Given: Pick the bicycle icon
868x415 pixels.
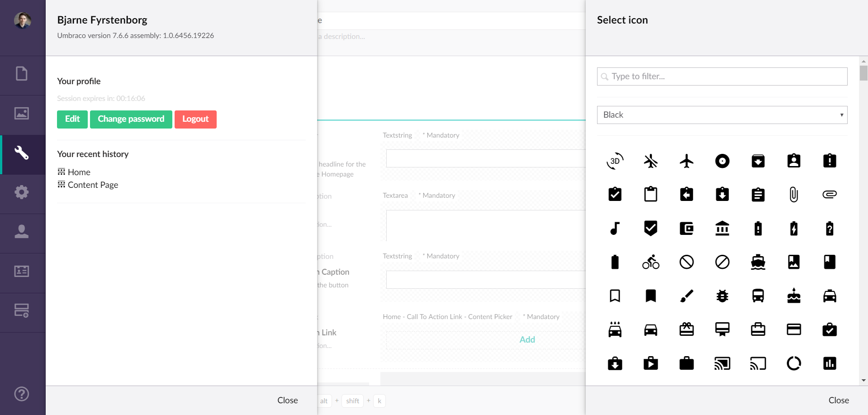Looking at the screenshot, I should (650, 262).
